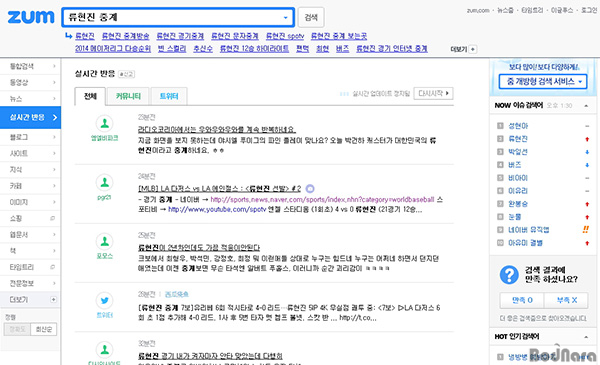Click the green user avatar for pgr21

[104, 183]
